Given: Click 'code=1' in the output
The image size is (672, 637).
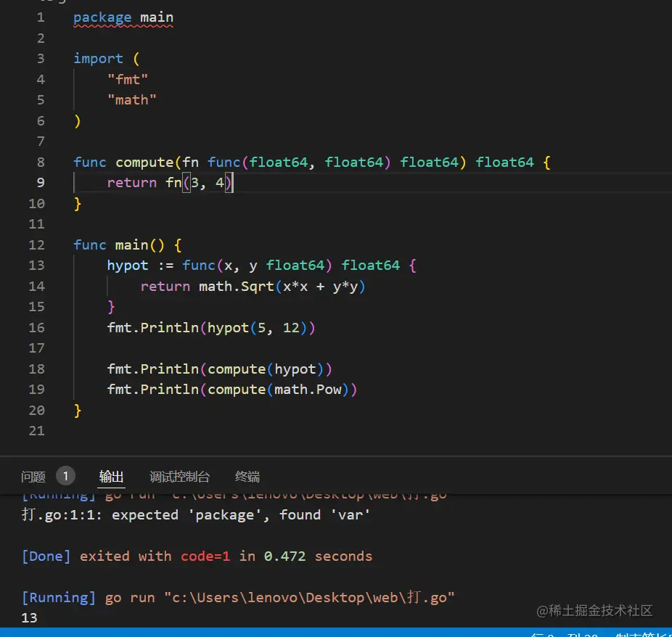Looking at the screenshot, I should point(205,556).
